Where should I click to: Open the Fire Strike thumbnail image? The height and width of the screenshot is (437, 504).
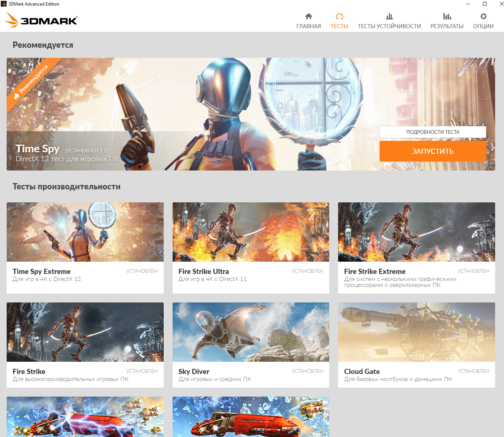[x=85, y=332]
